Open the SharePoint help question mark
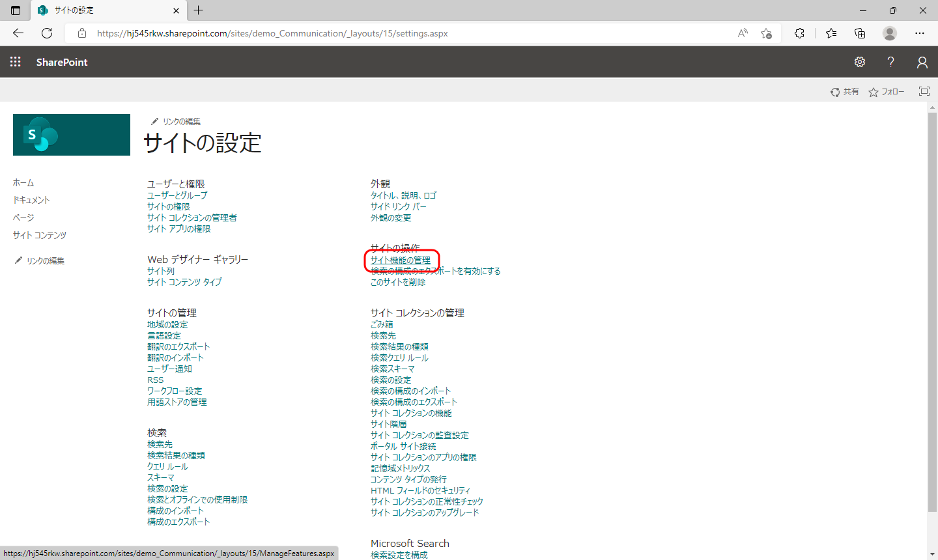 click(890, 62)
